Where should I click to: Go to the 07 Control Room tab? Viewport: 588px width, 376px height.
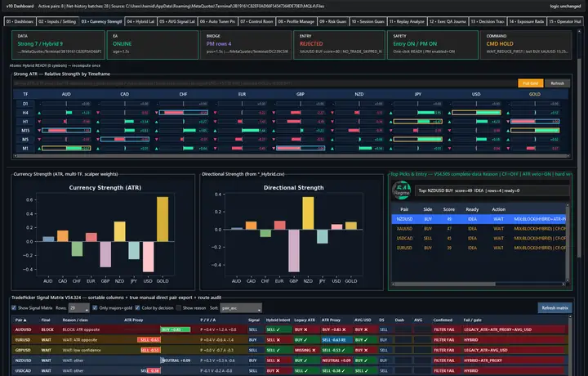(256, 22)
